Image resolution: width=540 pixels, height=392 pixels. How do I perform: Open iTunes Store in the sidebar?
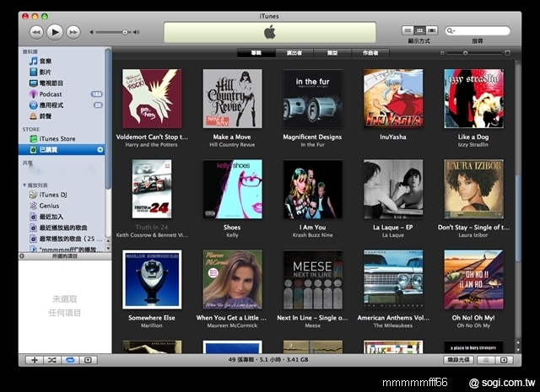click(x=57, y=138)
